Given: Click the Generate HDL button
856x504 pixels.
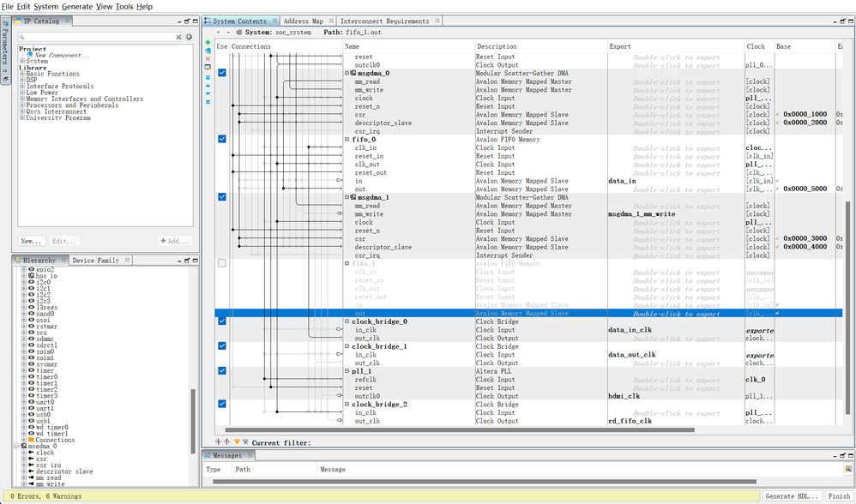Looking at the screenshot, I should coord(791,496).
